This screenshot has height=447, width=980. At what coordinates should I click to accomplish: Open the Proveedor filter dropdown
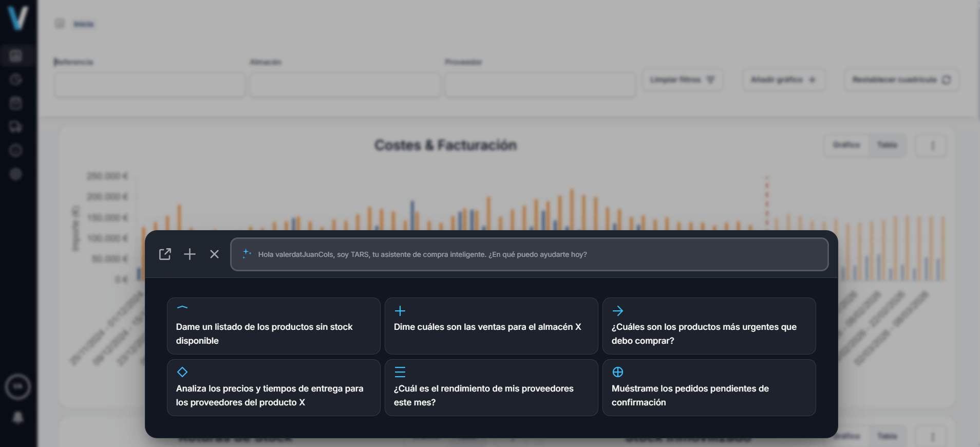[540, 84]
